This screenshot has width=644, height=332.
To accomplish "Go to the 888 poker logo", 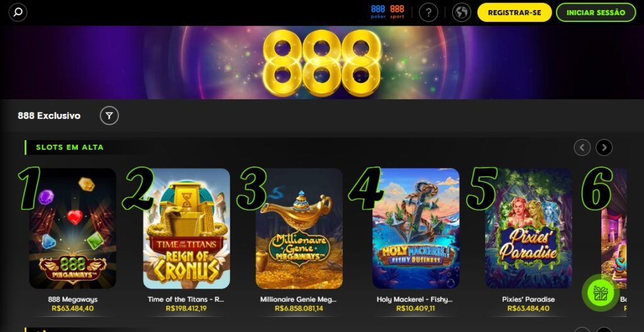I will [x=378, y=12].
